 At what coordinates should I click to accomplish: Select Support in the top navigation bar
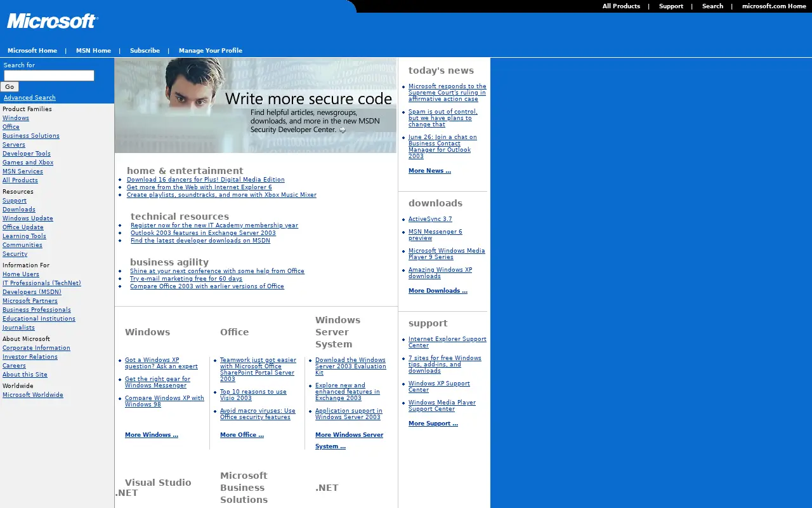pyautogui.click(x=671, y=6)
